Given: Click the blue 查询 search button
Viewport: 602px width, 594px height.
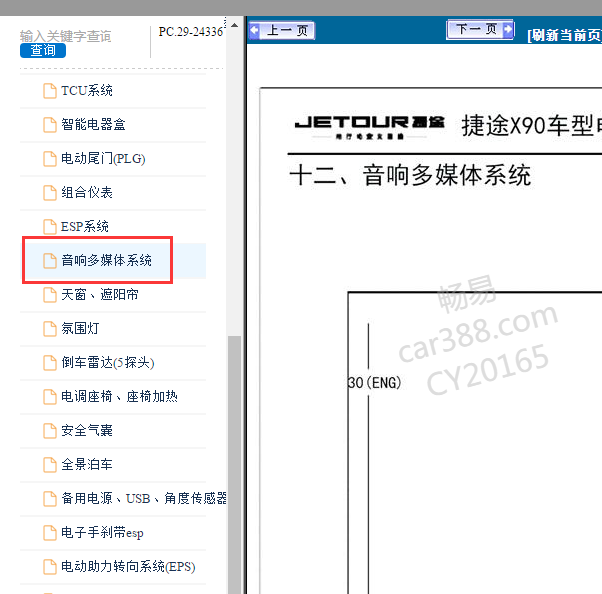Looking at the screenshot, I should click(x=43, y=51).
